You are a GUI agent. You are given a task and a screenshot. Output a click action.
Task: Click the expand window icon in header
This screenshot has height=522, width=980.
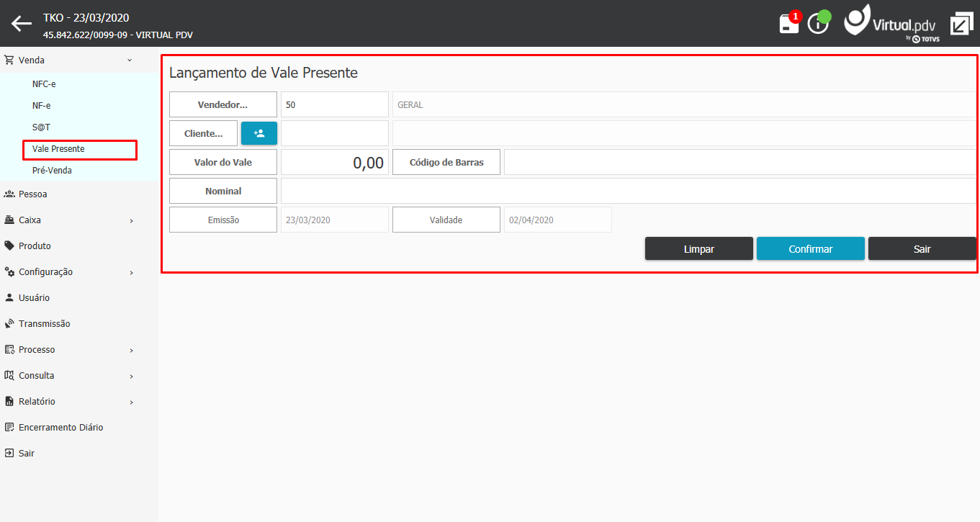pyautogui.click(x=961, y=24)
